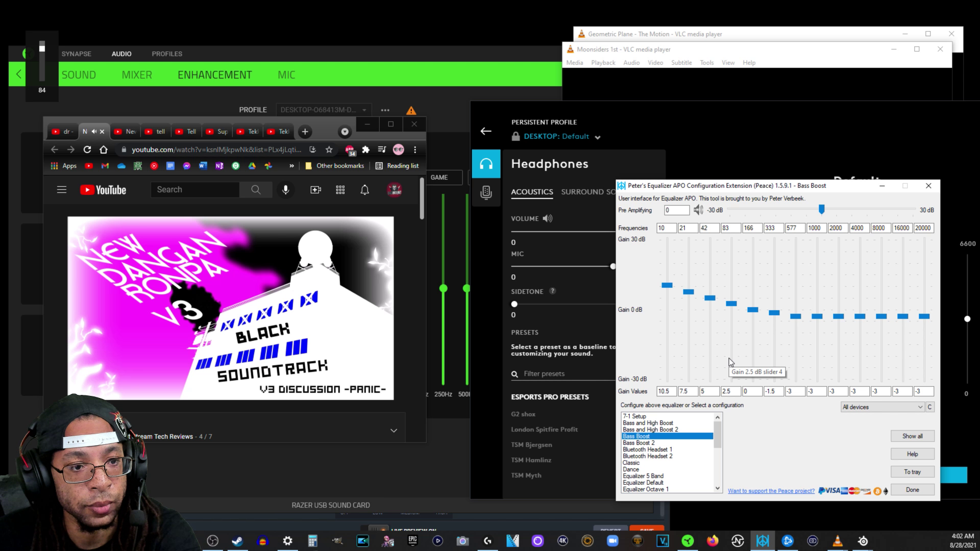Image resolution: width=980 pixels, height=551 pixels.
Task: Click the Peace project support link
Action: tap(771, 491)
